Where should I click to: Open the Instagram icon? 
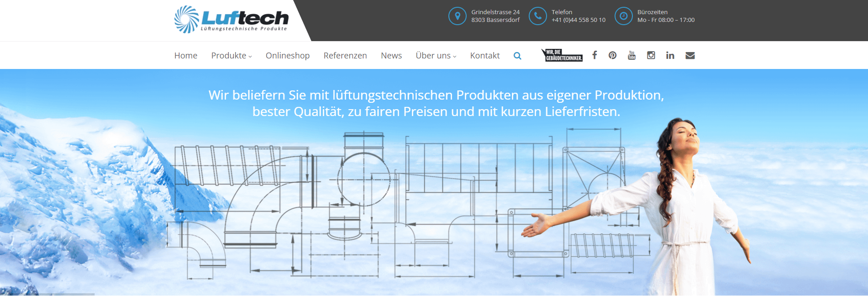[651, 55]
